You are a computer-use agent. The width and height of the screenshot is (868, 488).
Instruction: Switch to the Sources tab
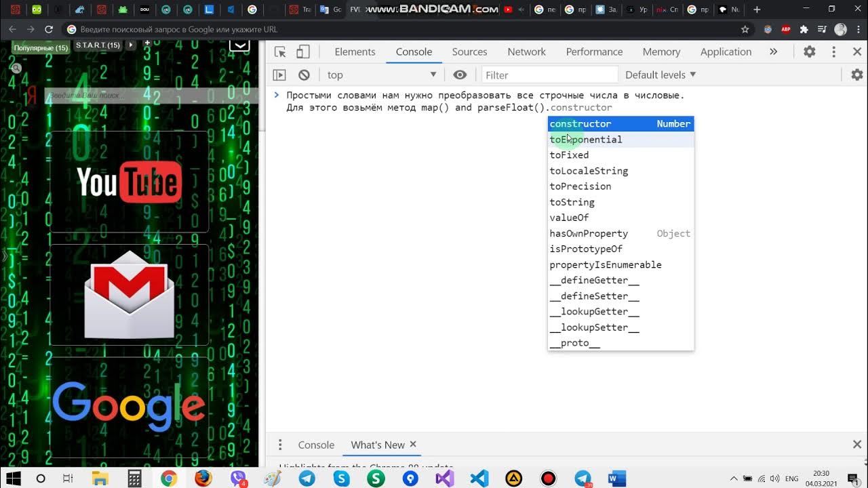pyautogui.click(x=469, y=52)
